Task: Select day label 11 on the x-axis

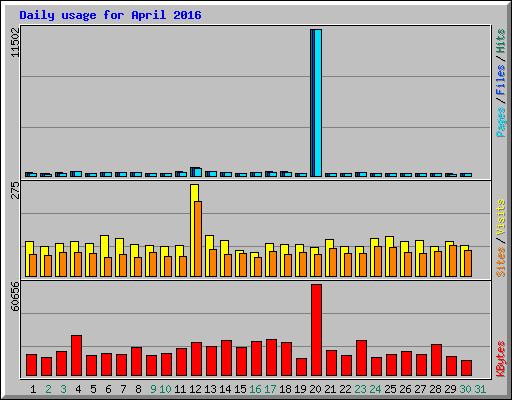Action: [180, 389]
